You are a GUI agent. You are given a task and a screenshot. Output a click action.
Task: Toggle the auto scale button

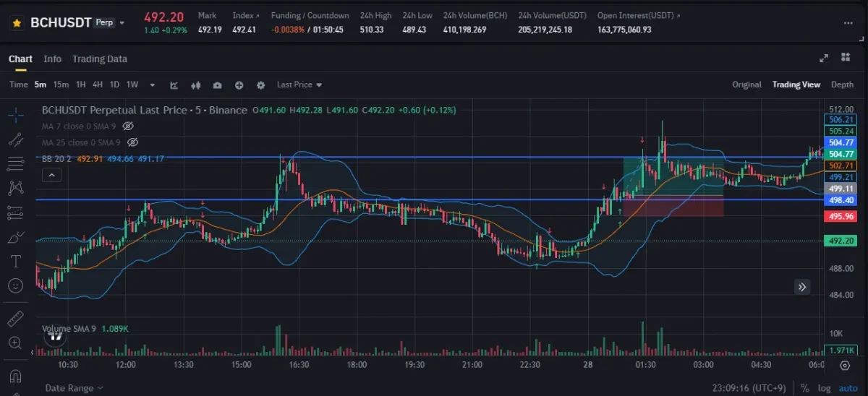(848, 388)
